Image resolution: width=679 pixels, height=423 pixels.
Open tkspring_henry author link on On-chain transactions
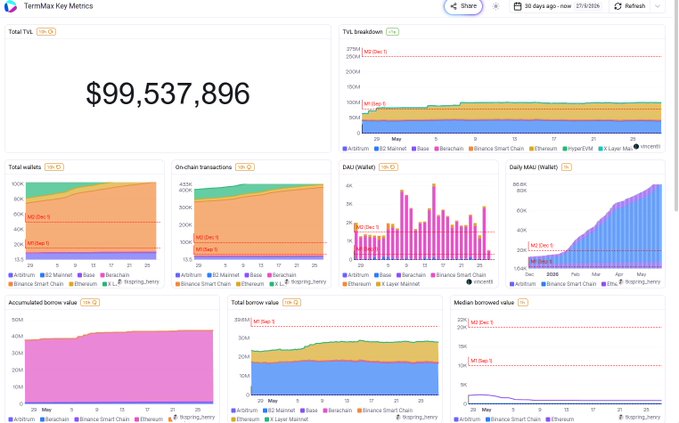[305, 282]
